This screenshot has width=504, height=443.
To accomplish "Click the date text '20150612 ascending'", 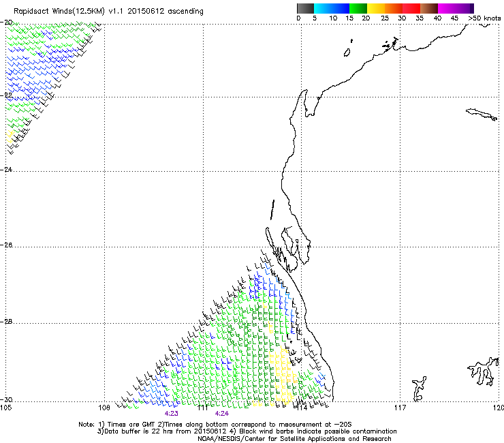I will (x=166, y=12).
